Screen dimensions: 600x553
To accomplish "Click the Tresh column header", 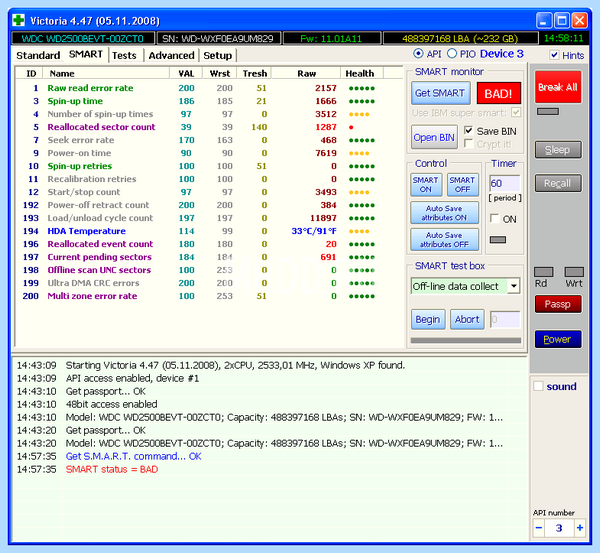I will 254,73.
